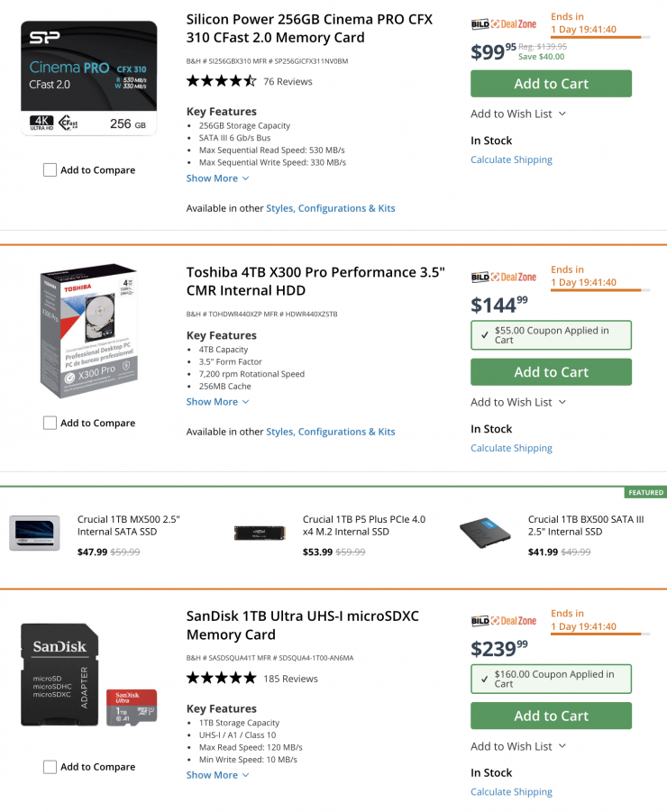
Task: Open the Crucial BX500 SSD product image
Action: 485,533
